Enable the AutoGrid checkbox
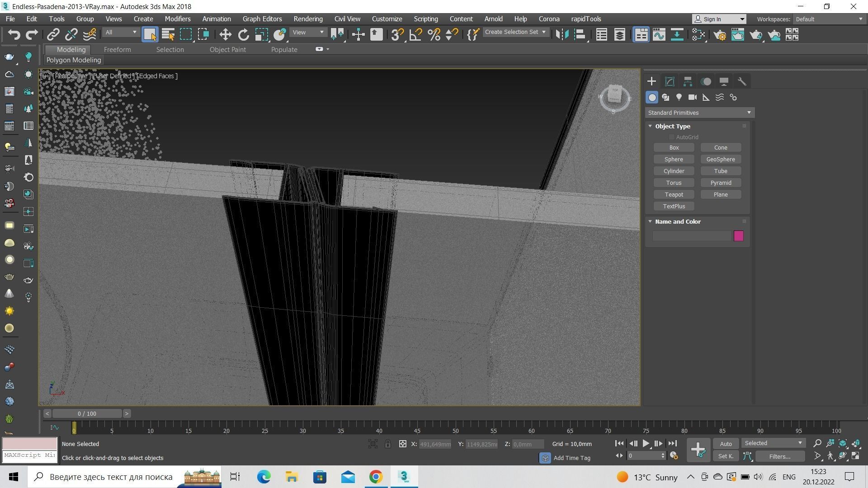868x488 pixels. coord(672,137)
